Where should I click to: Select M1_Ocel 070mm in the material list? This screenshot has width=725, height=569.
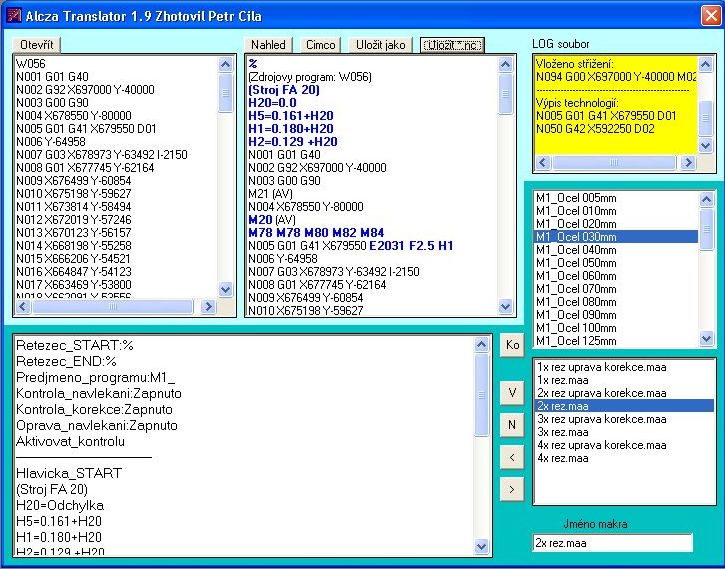(x=615, y=288)
